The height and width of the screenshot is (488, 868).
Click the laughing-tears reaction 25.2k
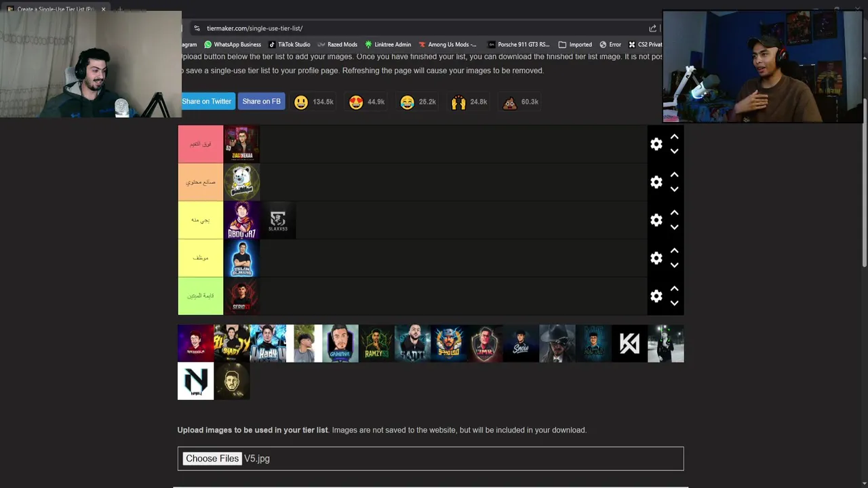[418, 102]
